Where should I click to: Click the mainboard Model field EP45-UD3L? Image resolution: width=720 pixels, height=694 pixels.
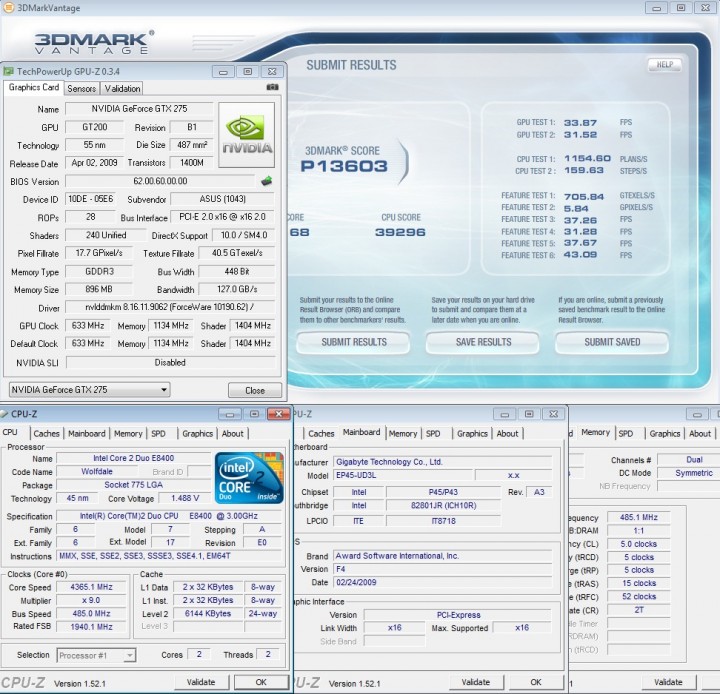coord(402,475)
